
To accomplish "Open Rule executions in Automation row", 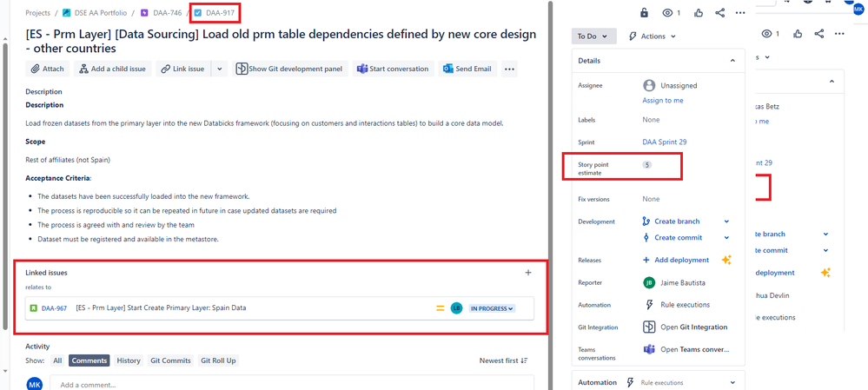I will point(686,305).
